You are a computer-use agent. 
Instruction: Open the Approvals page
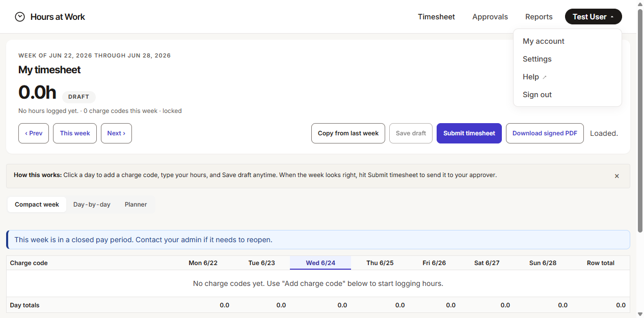click(490, 17)
